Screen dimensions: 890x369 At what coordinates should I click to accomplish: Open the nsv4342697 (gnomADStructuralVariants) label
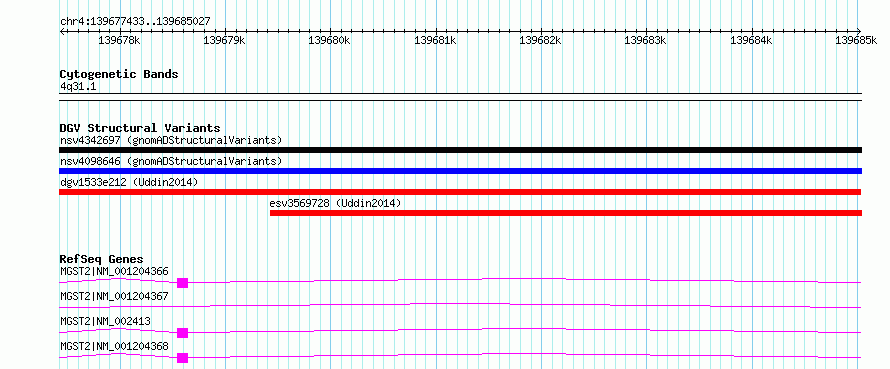pyautogui.click(x=171, y=140)
